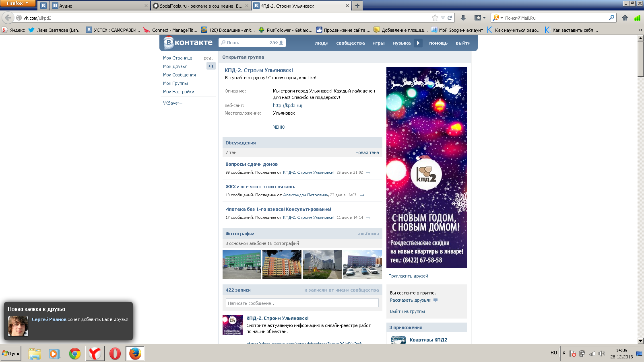Open Windows Explorer from taskbar
This screenshot has height=362, width=644.
[x=35, y=354]
